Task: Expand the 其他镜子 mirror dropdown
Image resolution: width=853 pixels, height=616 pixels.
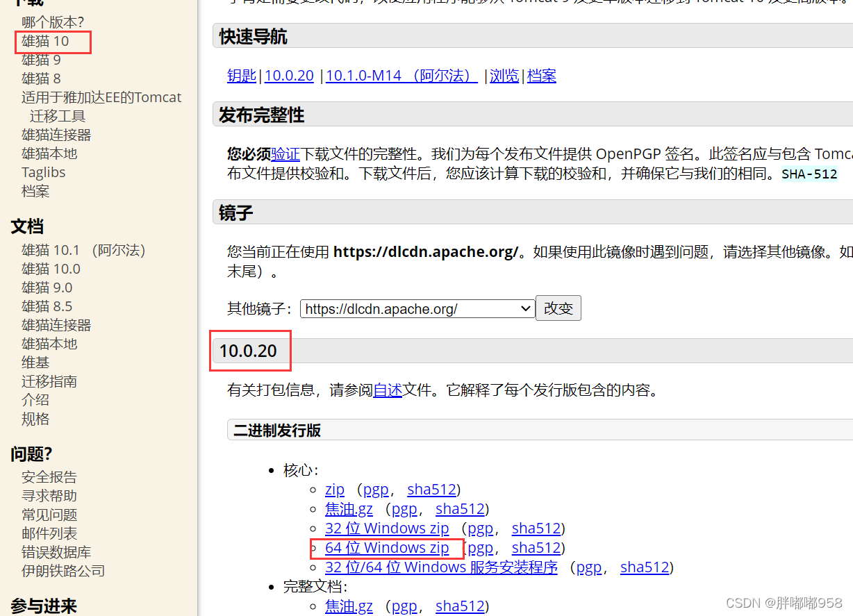Action: tap(417, 308)
